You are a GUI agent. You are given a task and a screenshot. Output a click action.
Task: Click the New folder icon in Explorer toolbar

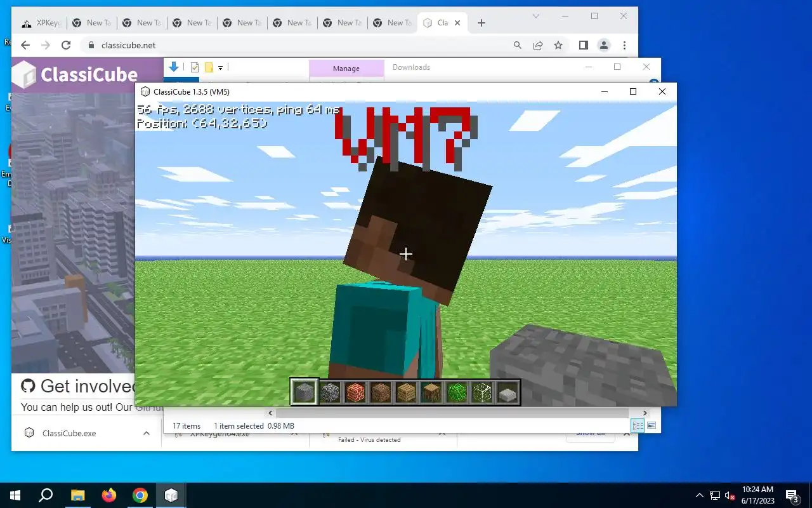tap(208, 67)
